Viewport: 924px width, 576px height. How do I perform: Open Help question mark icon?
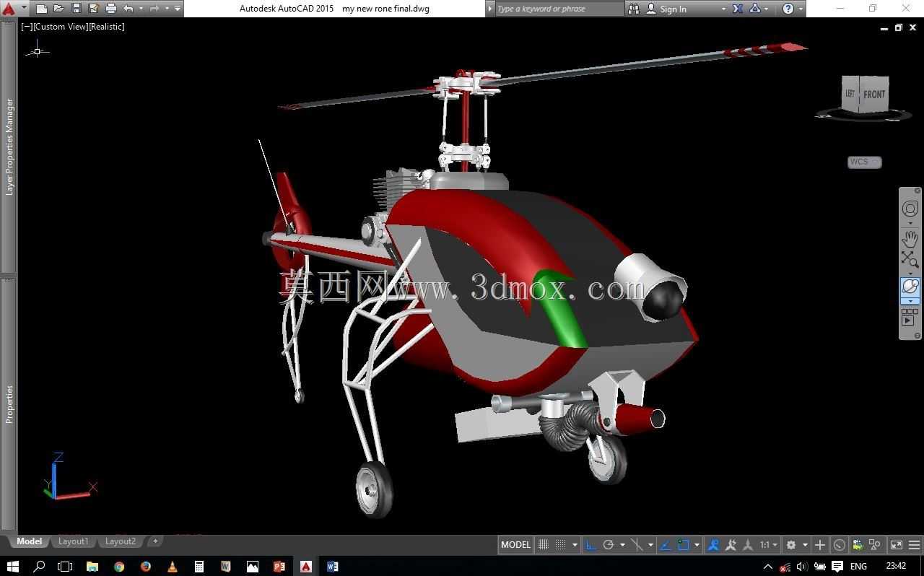[x=788, y=9]
